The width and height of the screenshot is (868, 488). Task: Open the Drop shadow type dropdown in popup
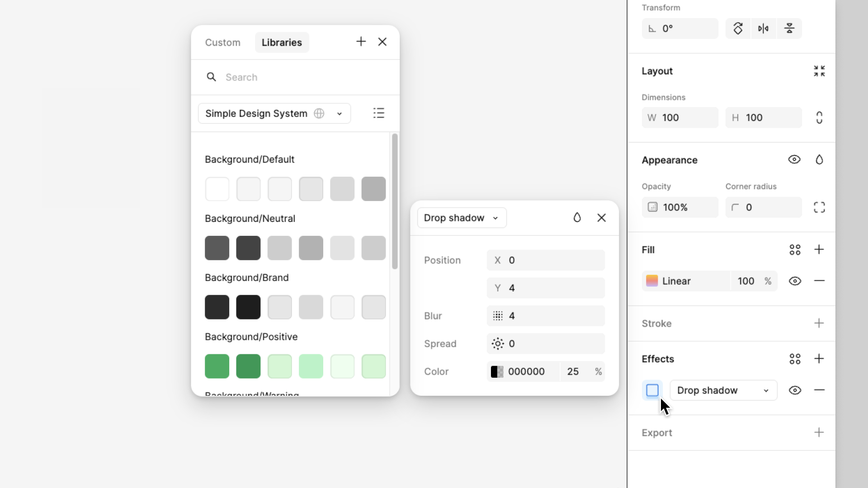pyautogui.click(x=462, y=218)
